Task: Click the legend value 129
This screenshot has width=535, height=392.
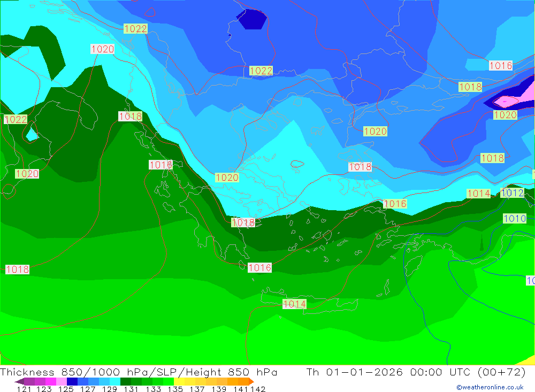Action: (x=110, y=389)
